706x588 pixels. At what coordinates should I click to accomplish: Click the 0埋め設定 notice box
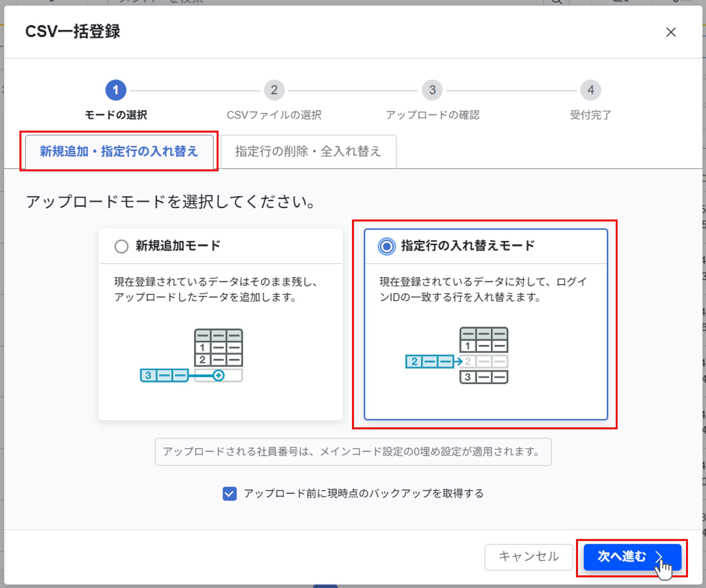pos(353,451)
